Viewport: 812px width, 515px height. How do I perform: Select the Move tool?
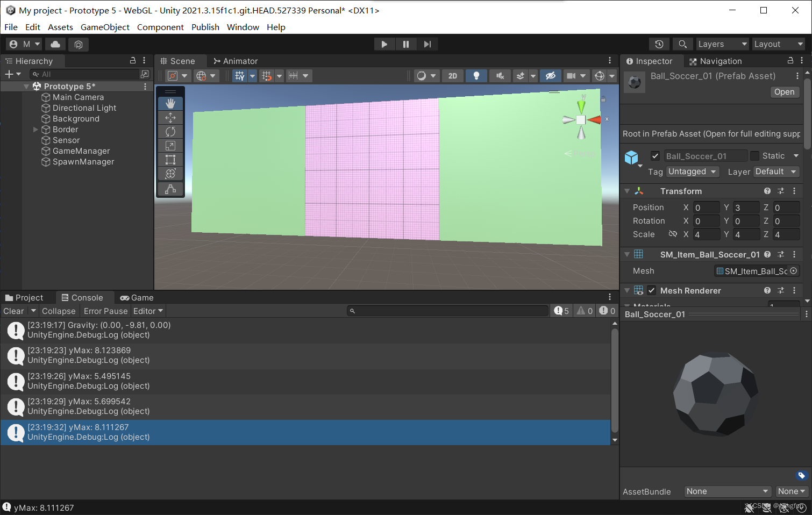coord(170,118)
